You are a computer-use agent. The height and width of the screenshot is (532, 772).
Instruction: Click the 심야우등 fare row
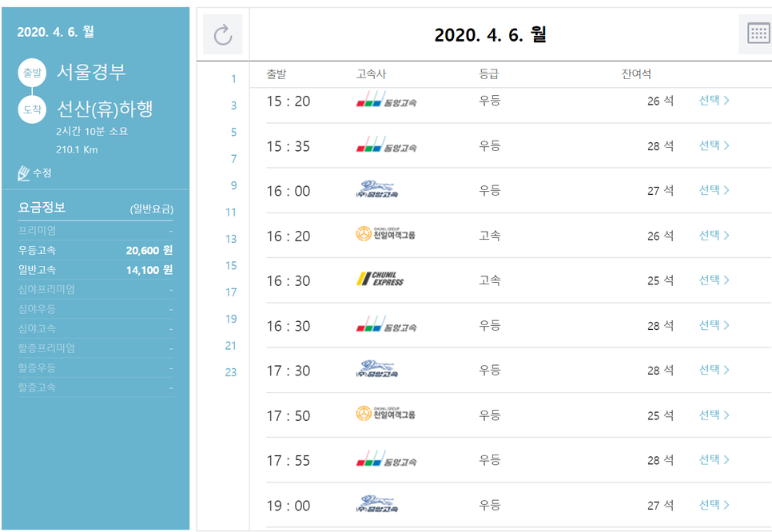[96, 309]
